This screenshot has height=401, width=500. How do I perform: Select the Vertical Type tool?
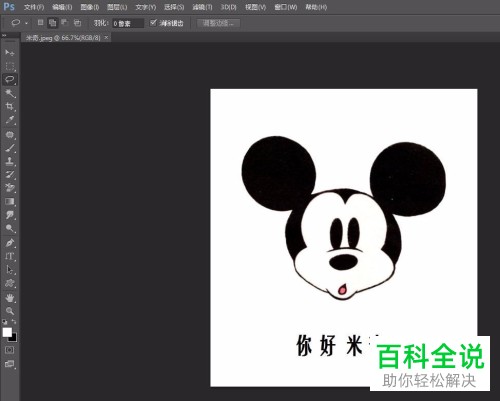(10, 256)
